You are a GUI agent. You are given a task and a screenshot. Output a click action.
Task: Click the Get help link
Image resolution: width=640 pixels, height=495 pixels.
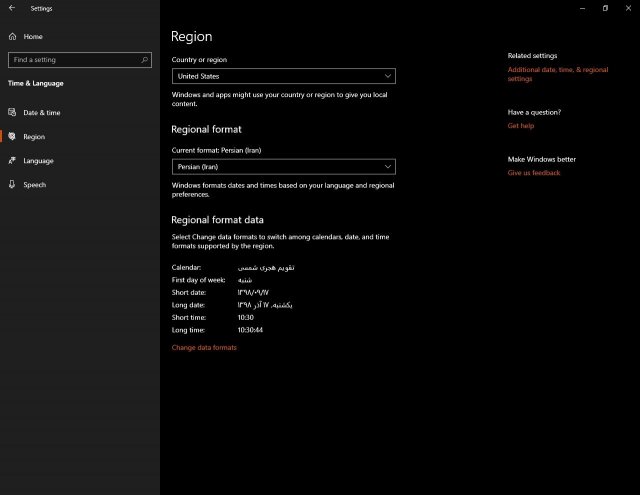coord(521,126)
